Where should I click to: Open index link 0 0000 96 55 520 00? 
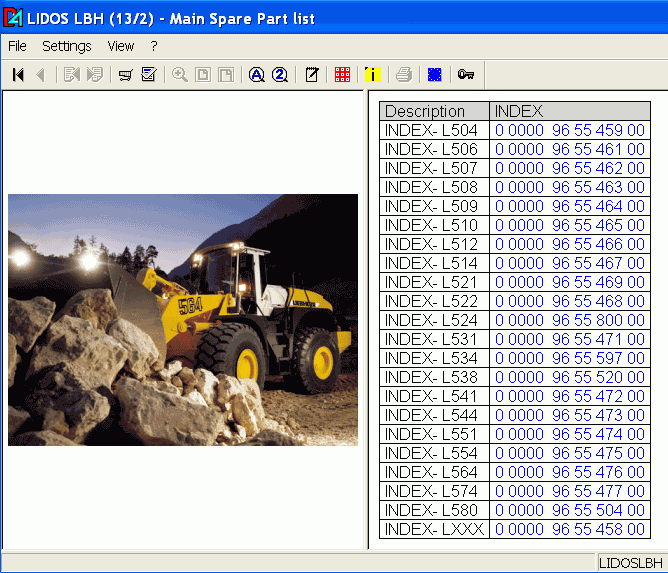pyautogui.click(x=570, y=377)
